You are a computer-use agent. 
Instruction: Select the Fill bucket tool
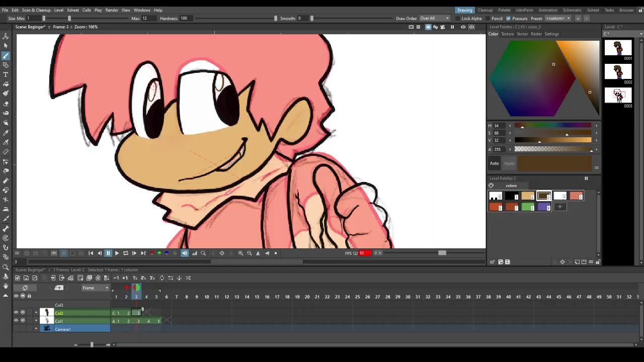pos(6,84)
